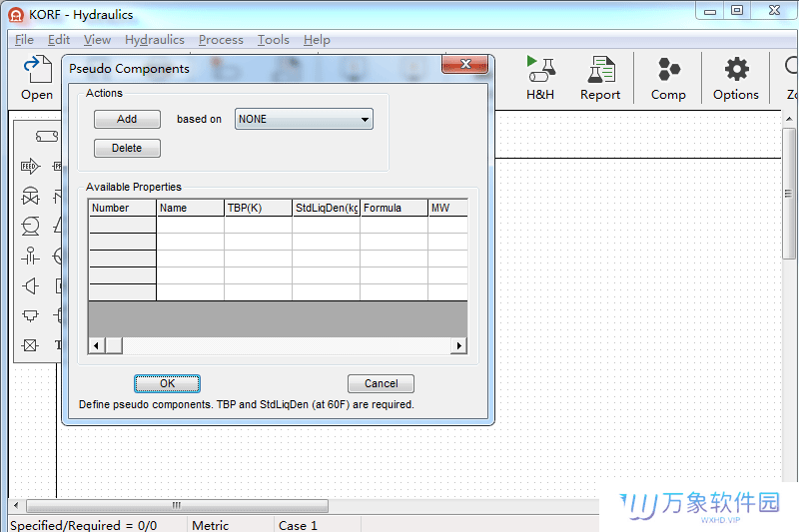Open the based on NONE dropdown

[x=304, y=119]
